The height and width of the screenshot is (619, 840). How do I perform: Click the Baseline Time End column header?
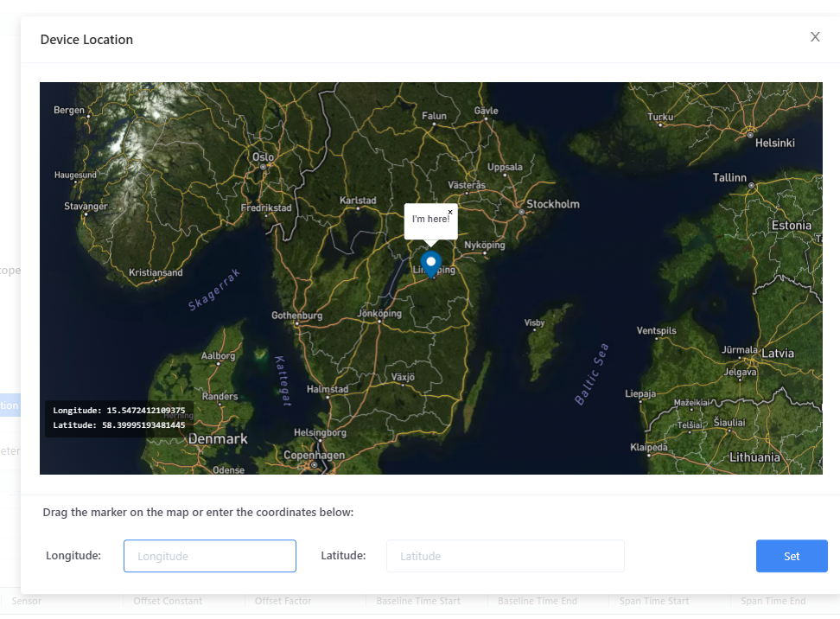538,601
